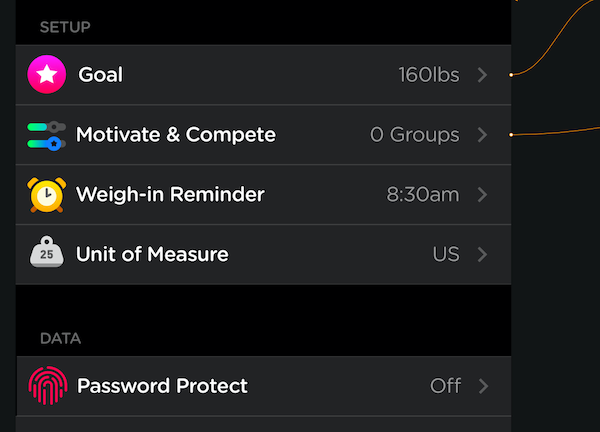Open the Password Protect chevron
This screenshot has height=432, width=600.
click(x=482, y=386)
